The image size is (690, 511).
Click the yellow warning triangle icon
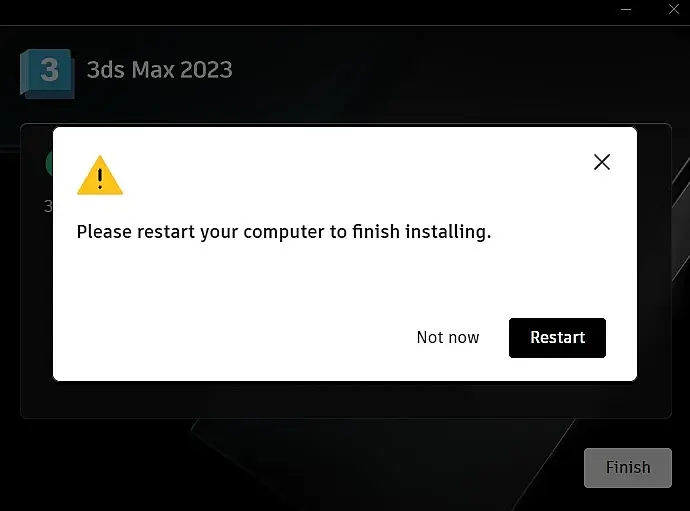point(100,176)
